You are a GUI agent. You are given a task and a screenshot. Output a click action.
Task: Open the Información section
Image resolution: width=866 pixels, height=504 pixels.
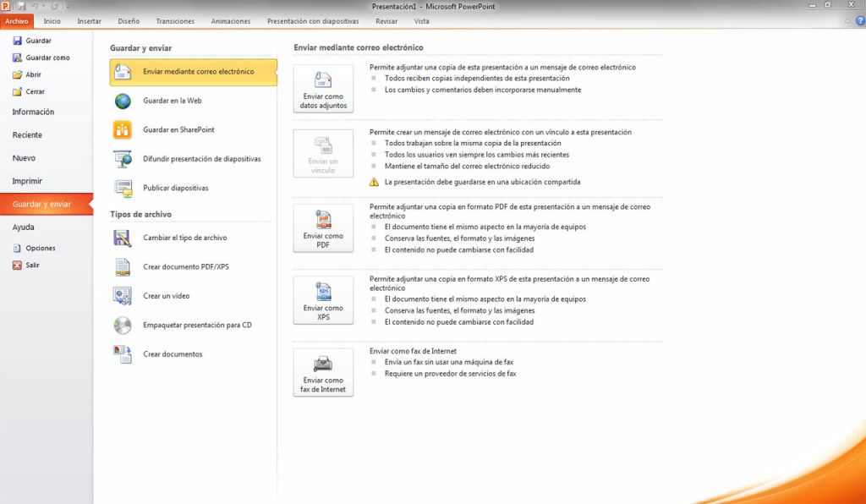coord(33,112)
